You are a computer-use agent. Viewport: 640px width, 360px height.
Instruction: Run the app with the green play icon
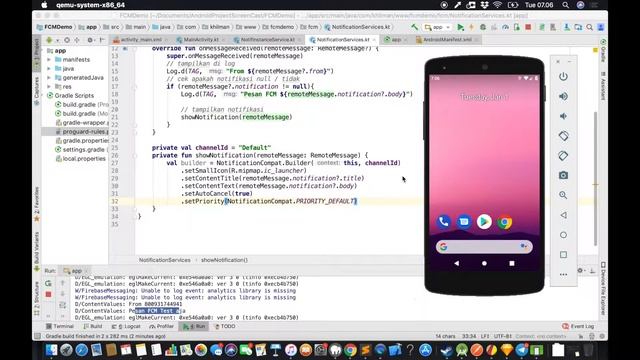(x=460, y=27)
